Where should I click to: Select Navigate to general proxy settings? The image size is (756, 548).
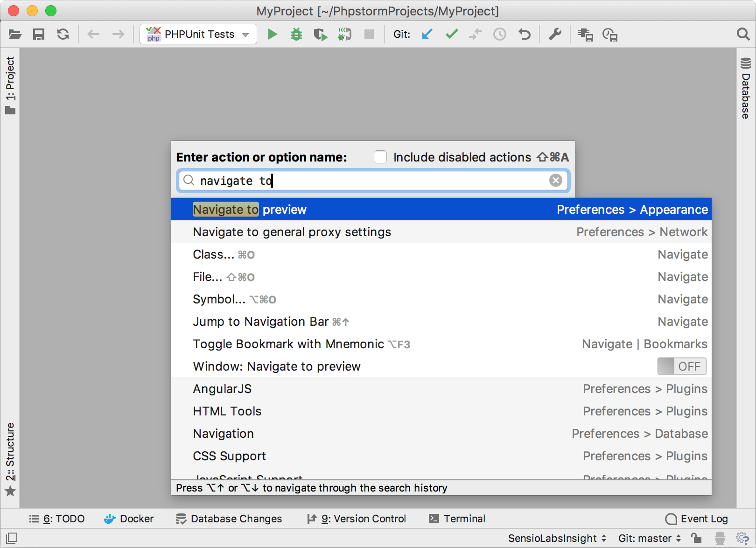pos(292,232)
